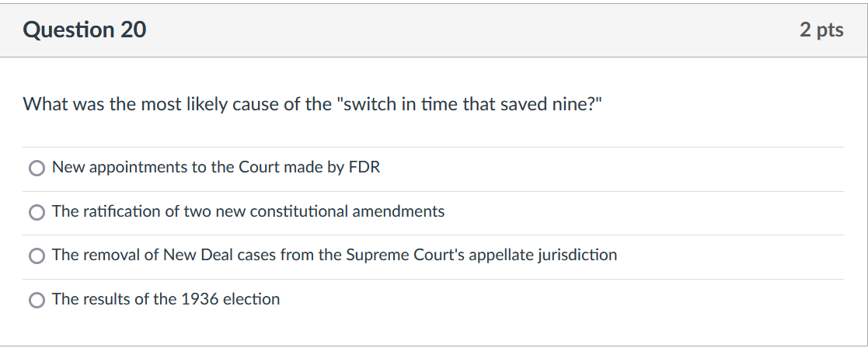Click the word "FDR" in first answer
This screenshot has width=868, height=348.
click(x=364, y=167)
